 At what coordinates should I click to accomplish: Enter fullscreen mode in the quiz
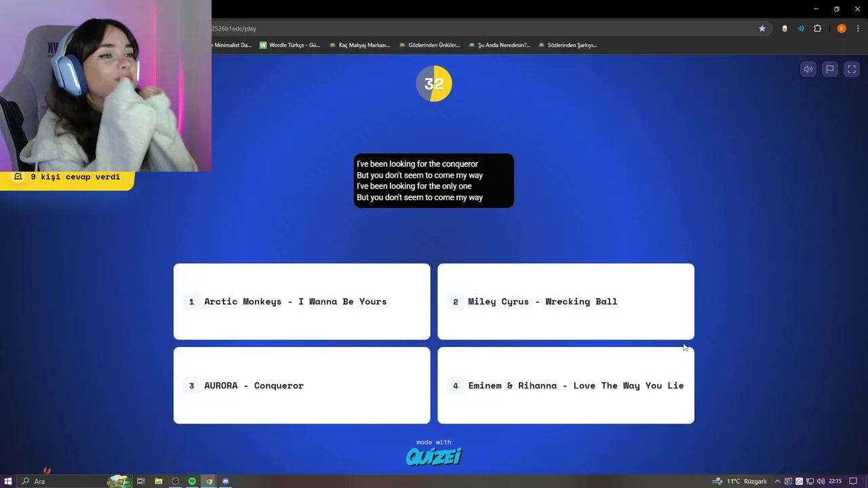click(x=852, y=69)
